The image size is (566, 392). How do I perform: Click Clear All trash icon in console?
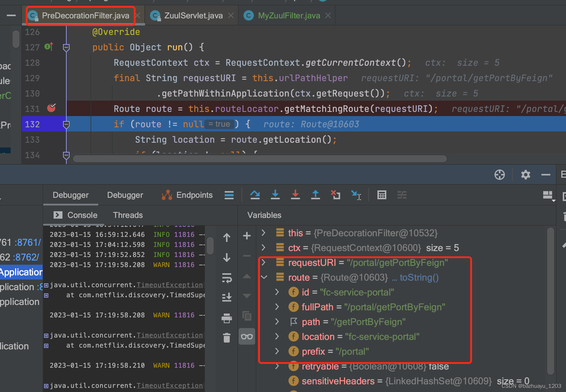227,338
